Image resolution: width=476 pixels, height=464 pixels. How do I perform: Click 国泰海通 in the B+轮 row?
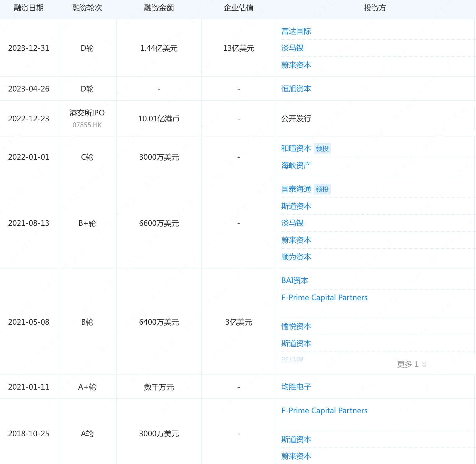[296, 189]
